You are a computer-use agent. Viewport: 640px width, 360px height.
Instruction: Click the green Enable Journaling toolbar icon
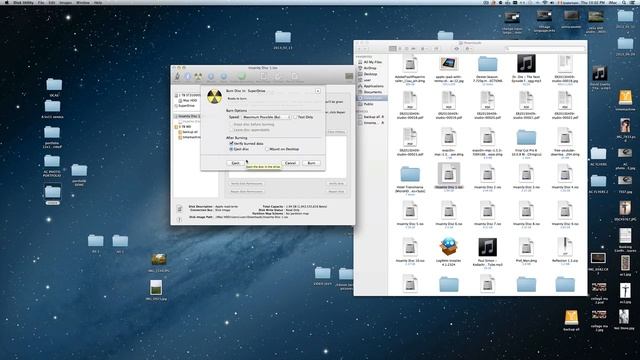[x=242, y=76]
